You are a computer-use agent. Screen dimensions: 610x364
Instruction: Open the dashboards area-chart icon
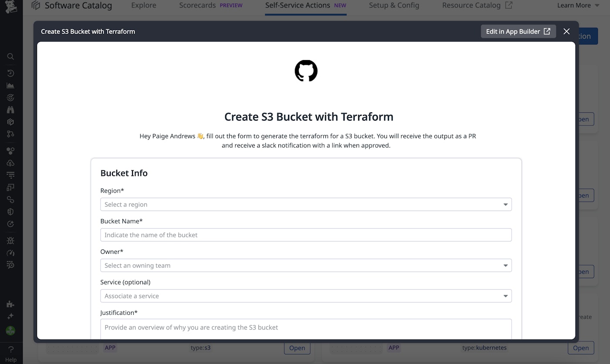coord(11,85)
